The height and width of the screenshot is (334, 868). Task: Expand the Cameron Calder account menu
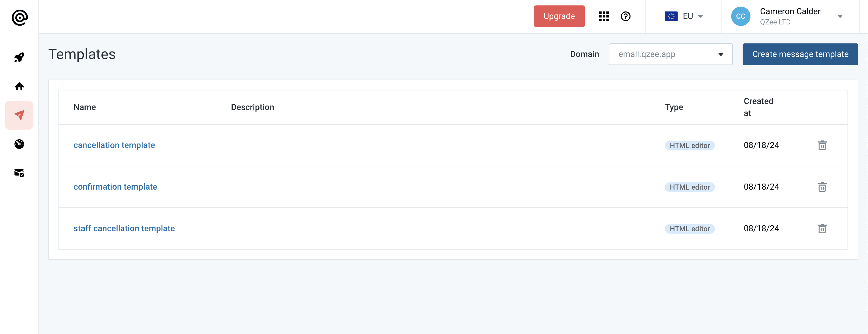point(839,16)
